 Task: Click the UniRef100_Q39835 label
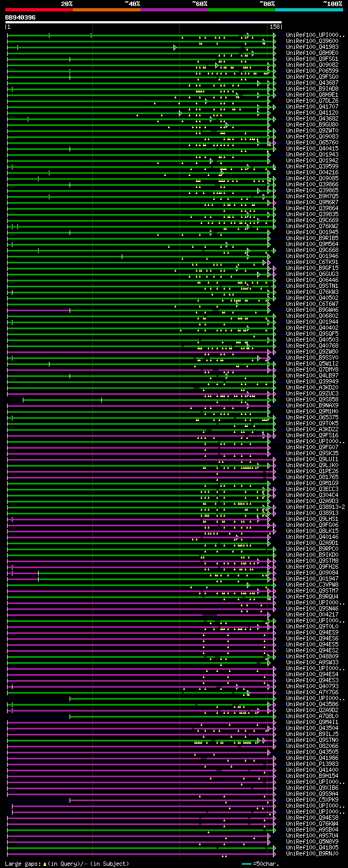pos(312,215)
